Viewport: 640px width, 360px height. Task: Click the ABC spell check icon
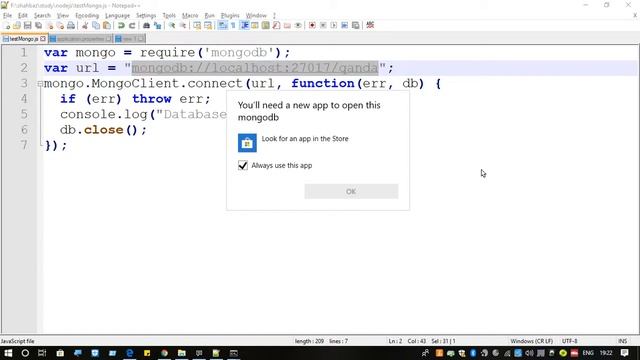(x=370, y=25)
